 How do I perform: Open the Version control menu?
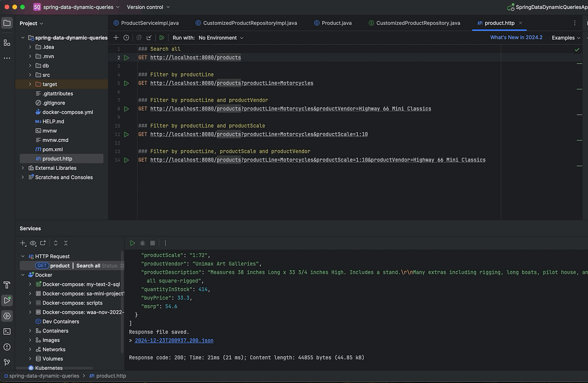(145, 7)
